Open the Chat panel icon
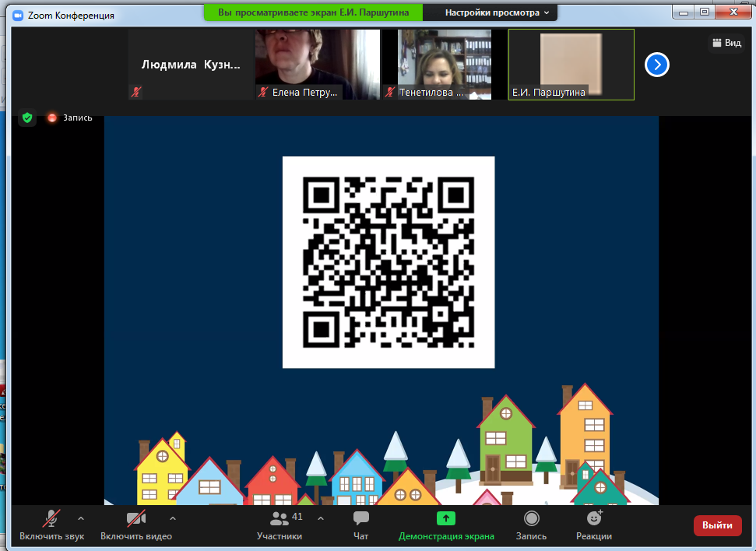The width and height of the screenshot is (756, 551). click(360, 518)
